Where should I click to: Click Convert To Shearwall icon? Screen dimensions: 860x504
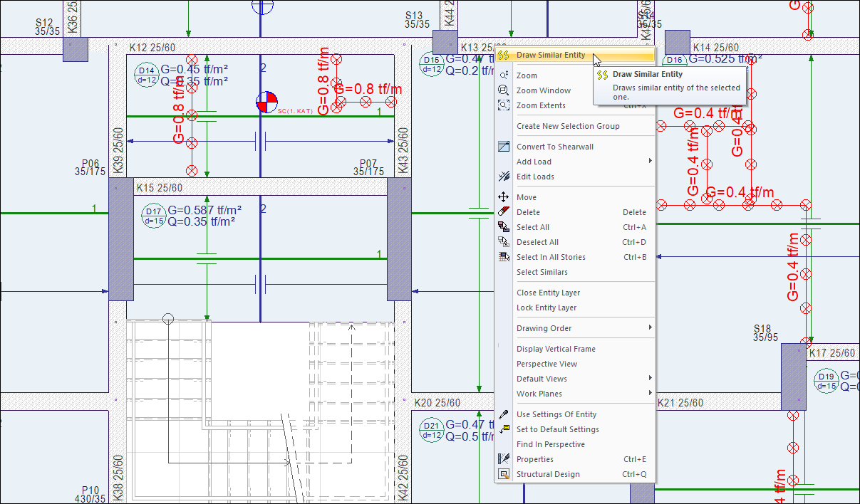click(504, 147)
